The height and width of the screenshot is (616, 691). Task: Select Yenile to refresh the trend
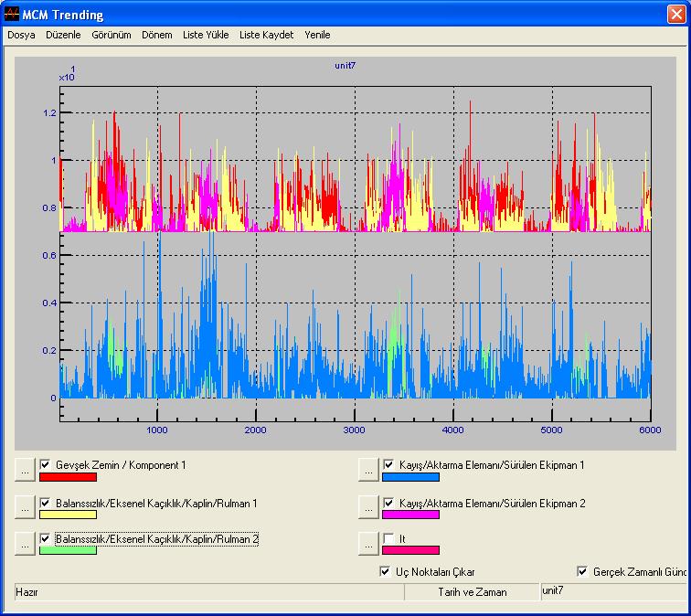coord(317,35)
